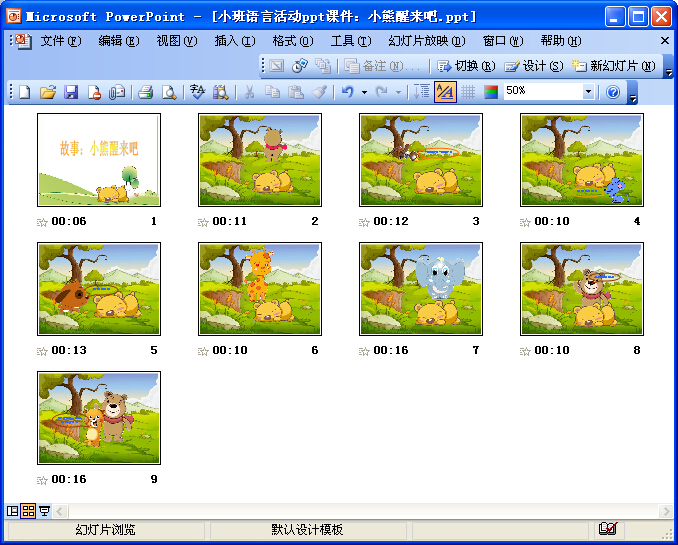Open the 幻灯片放映(D) menu

click(x=427, y=41)
